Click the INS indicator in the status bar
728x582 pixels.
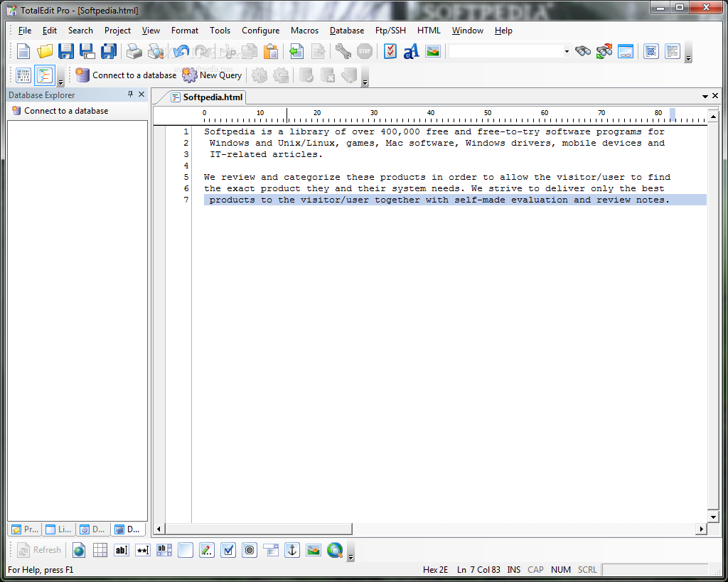click(x=513, y=569)
